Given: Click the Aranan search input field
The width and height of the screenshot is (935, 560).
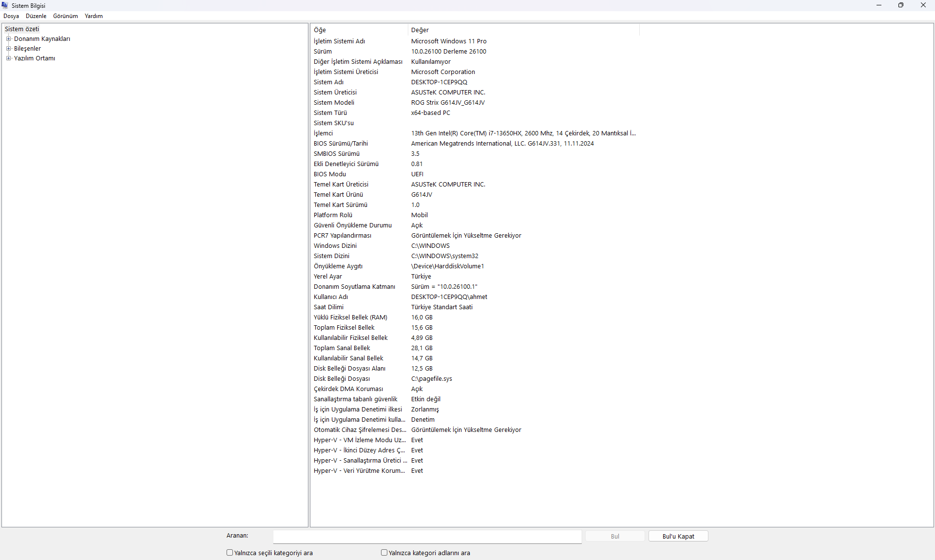Looking at the screenshot, I should pos(427,536).
